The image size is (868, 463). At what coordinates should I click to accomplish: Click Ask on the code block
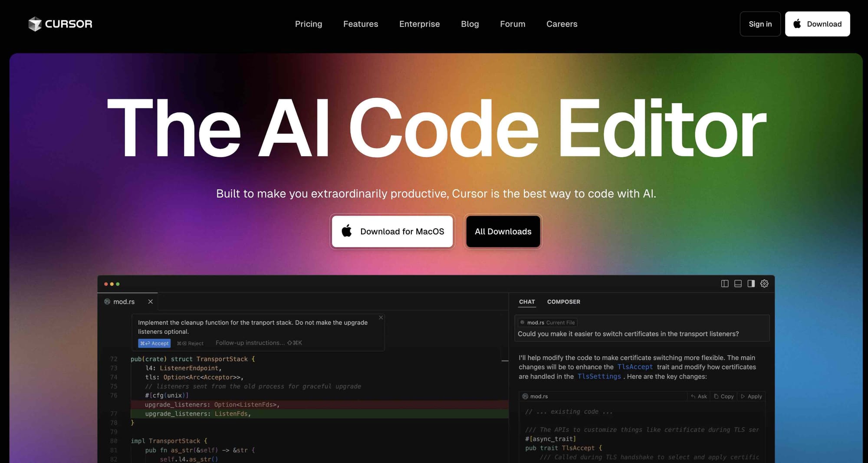(x=699, y=397)
